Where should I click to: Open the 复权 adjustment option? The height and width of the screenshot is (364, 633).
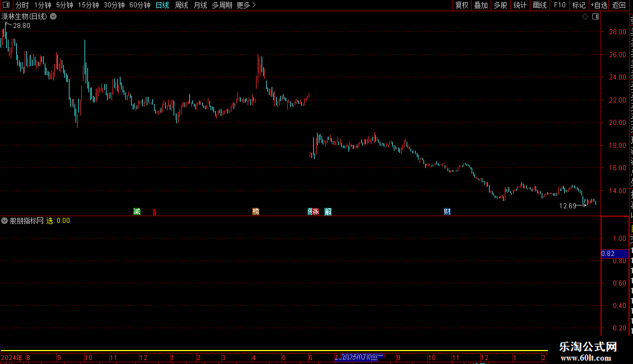point(462,5)
